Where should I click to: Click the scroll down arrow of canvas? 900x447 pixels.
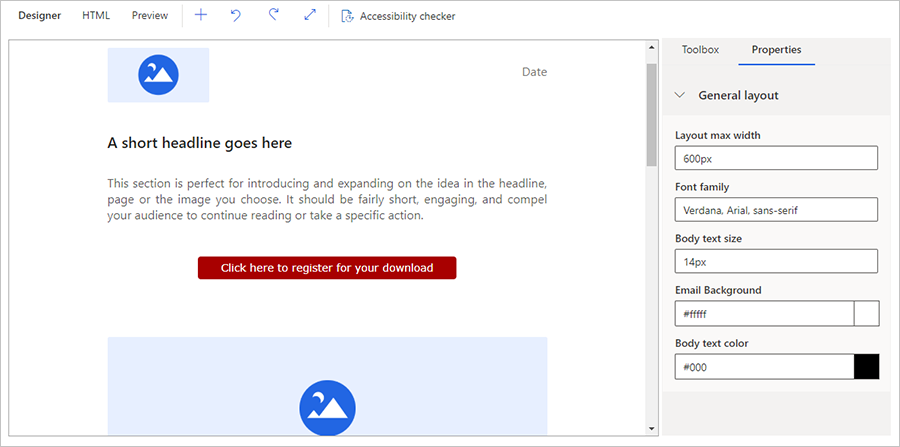(652, 429)
